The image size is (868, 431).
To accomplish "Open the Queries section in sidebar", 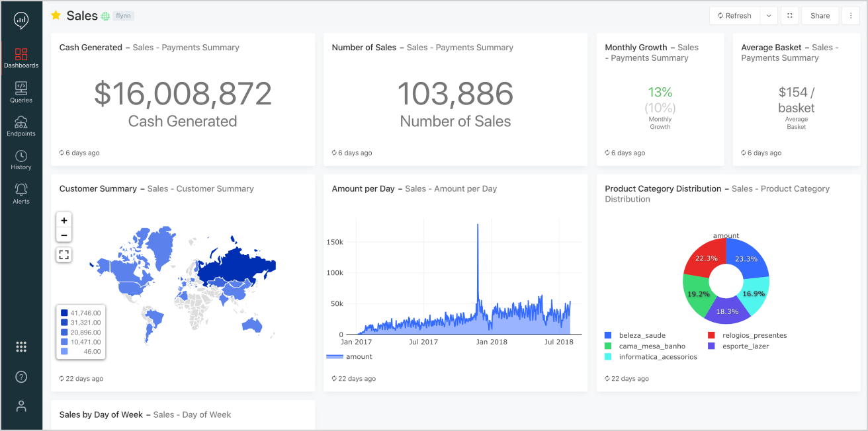I will (21, 92).
